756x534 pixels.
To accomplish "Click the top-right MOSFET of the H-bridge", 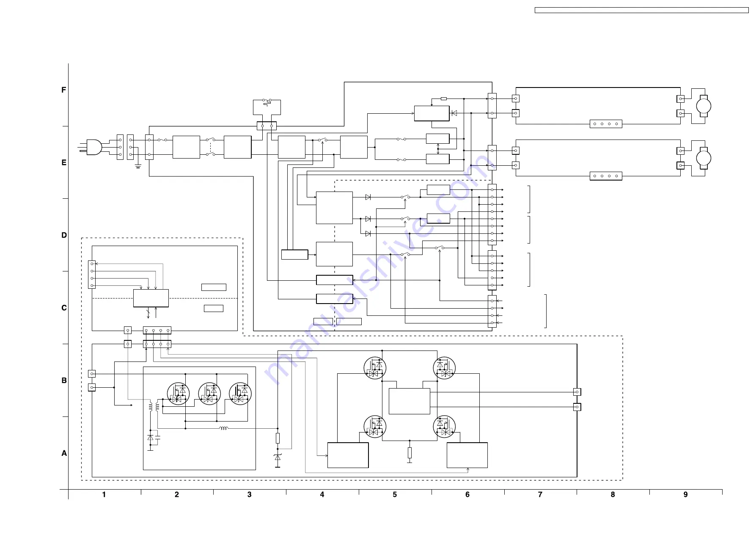I will click(x=444, y=368).
